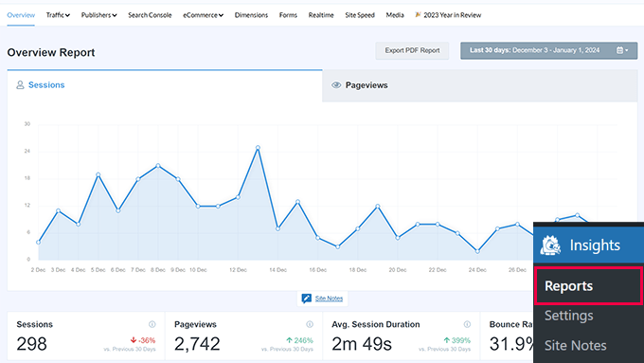Click the Publishers chevron arrow
This screenshot has width=644, height=363.
tap(115, 15)
